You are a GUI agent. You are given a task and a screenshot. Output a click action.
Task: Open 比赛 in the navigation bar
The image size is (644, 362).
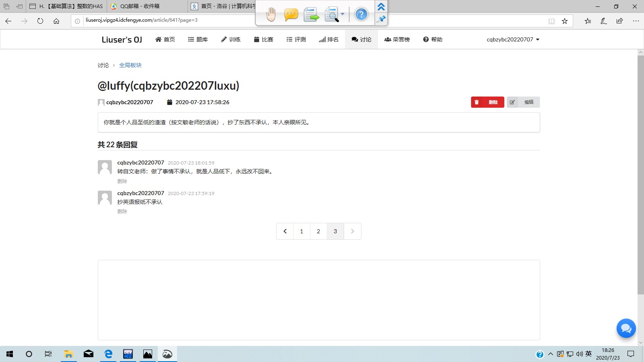click(263, 39)
